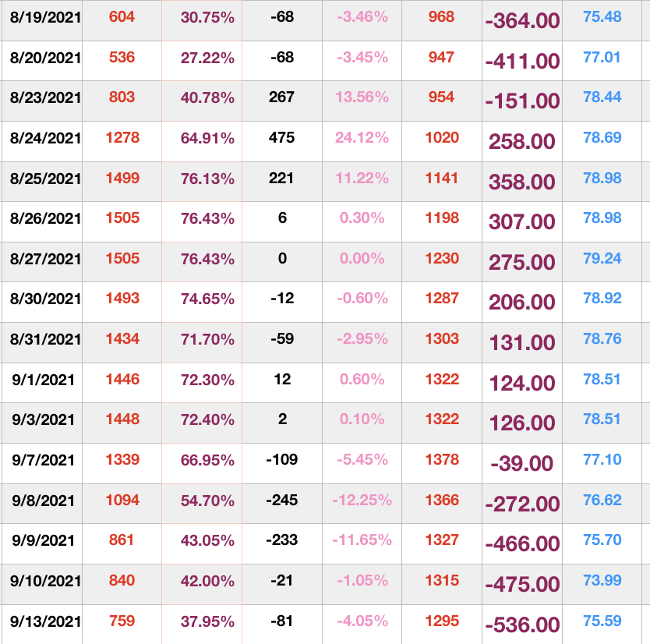Click the 24.12% cell
The image size is (650, 644).
tap(362, 138)
